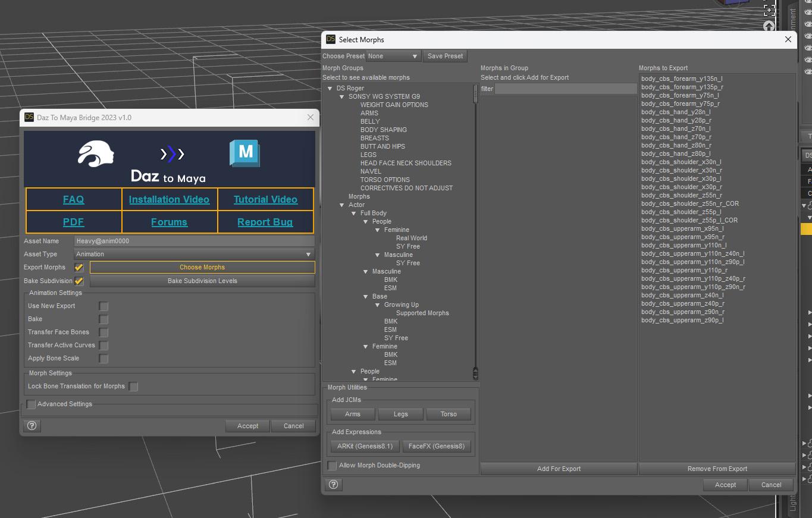The height and width of the screenshot is (518, 812).
Task: Select body_cbs_shoulder_z55n_r_COR in export list
Action: click(690, 203)
